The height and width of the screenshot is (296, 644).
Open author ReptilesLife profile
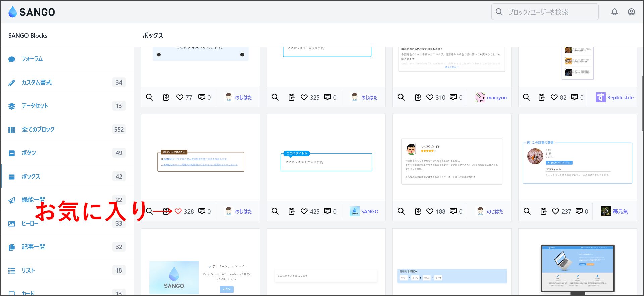click(x=614, y=97)
